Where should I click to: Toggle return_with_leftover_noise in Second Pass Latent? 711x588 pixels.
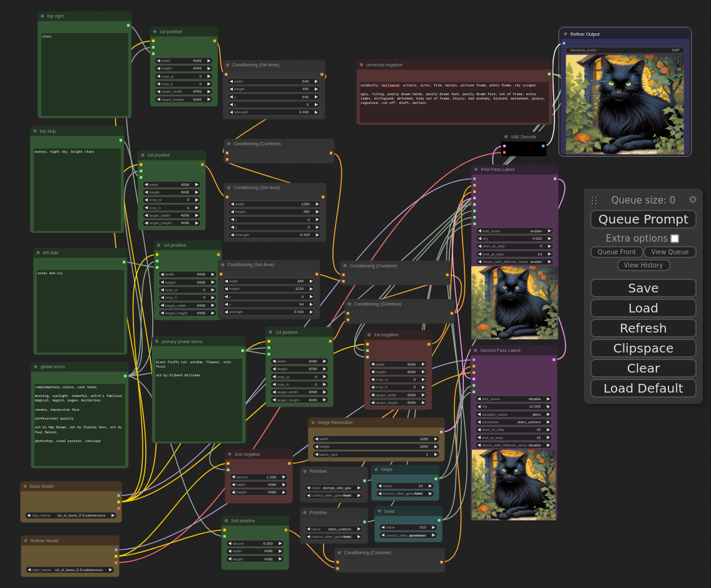point(513,445)
